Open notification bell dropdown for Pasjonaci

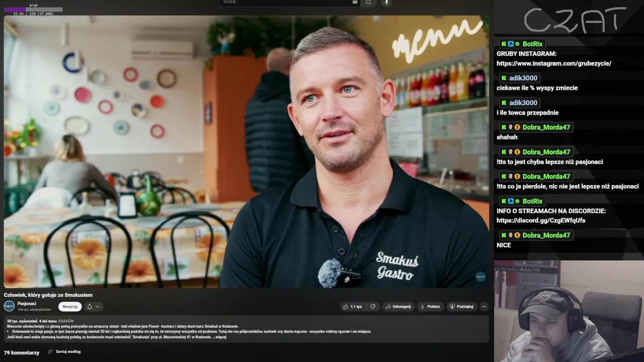coord(93,307)
